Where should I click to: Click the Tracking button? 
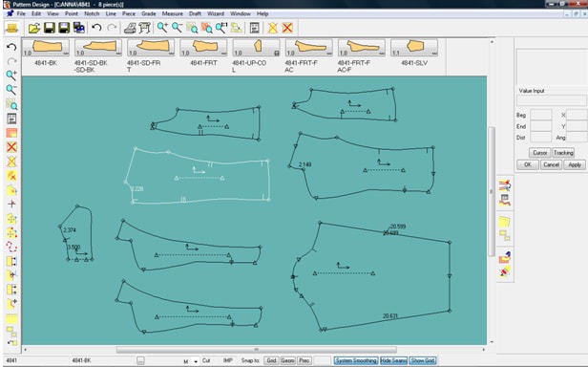(563, 153)
